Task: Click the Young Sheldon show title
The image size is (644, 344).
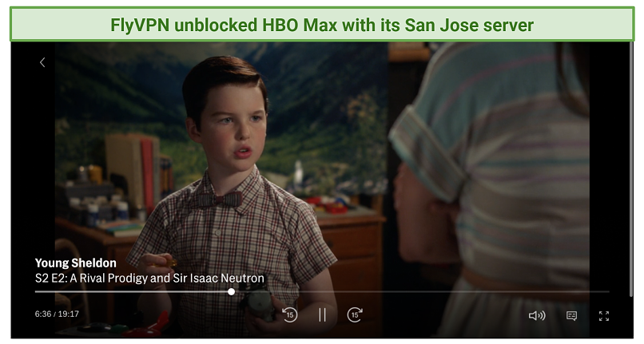Action: pos(76,263)
